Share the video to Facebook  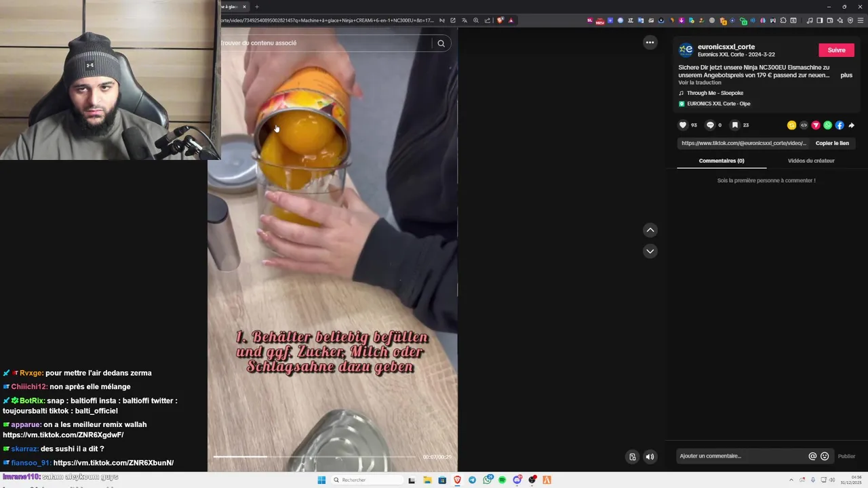(x=840, y=125)
